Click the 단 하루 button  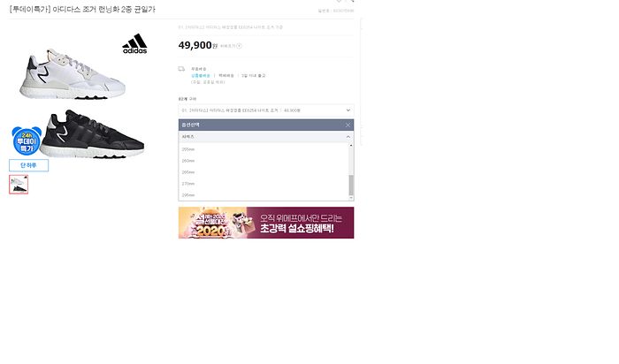tap(29, 165)
